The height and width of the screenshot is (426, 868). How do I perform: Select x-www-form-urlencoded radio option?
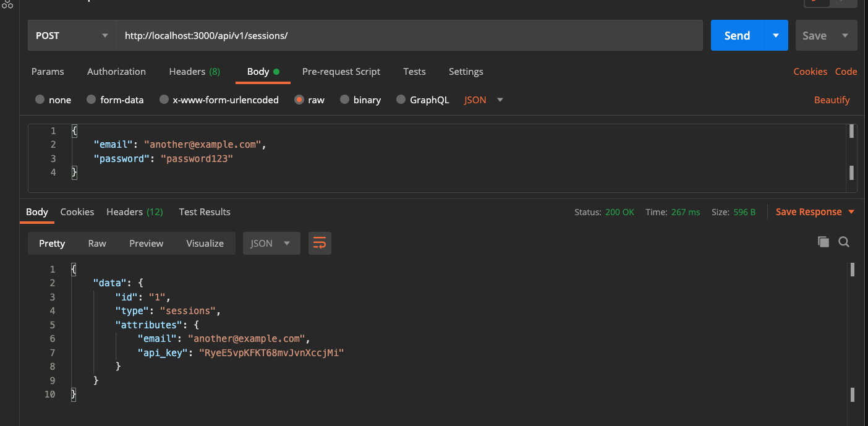tap(164, 100)
